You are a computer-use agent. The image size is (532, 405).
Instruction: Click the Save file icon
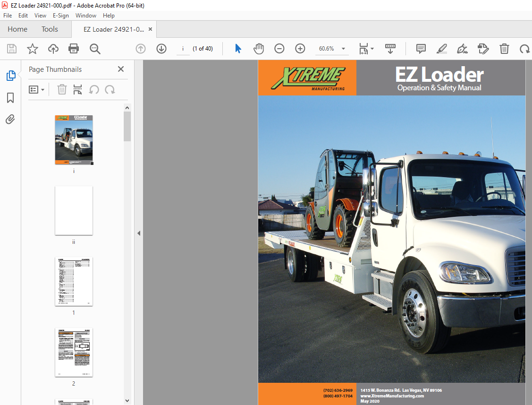pos(12,49)
